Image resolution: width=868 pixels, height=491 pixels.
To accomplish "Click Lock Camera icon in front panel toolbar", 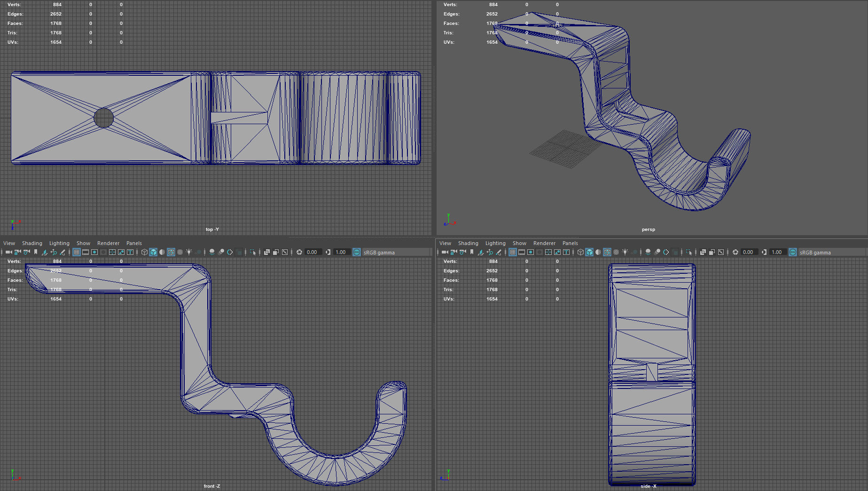I will coord(17,252).
